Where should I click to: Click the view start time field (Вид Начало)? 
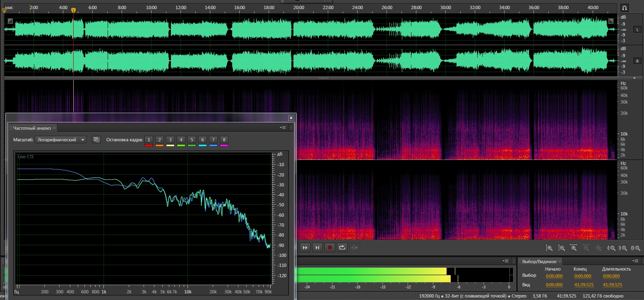click(x=554, y=285)
